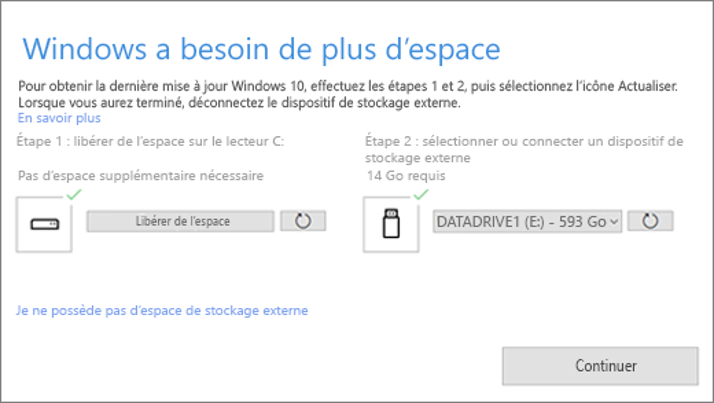The width and height of the screenshot is (714, 403).
Task: Click green checkmark above USB drive icon
Action: [x=421, y=194]
